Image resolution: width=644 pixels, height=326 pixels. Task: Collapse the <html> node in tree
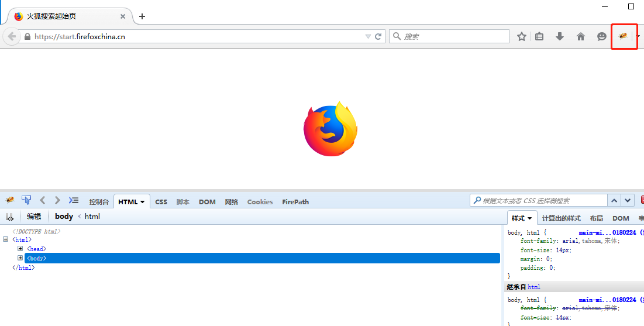coord(5,239)
